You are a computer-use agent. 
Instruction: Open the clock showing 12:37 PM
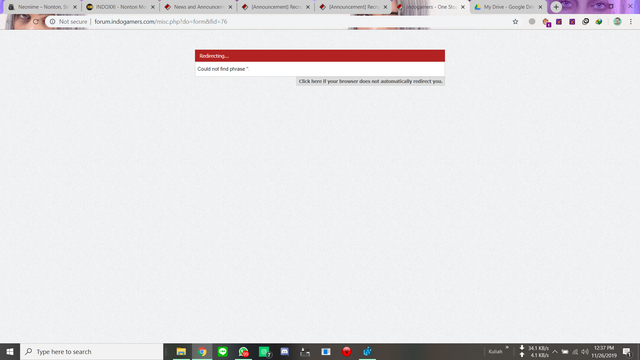(604, 351)
